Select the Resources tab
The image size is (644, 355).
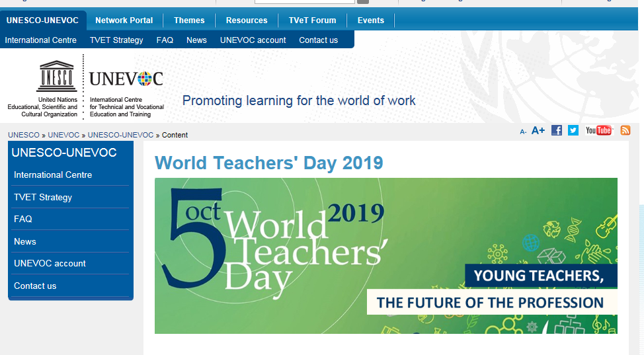click(x=247, y=20)
